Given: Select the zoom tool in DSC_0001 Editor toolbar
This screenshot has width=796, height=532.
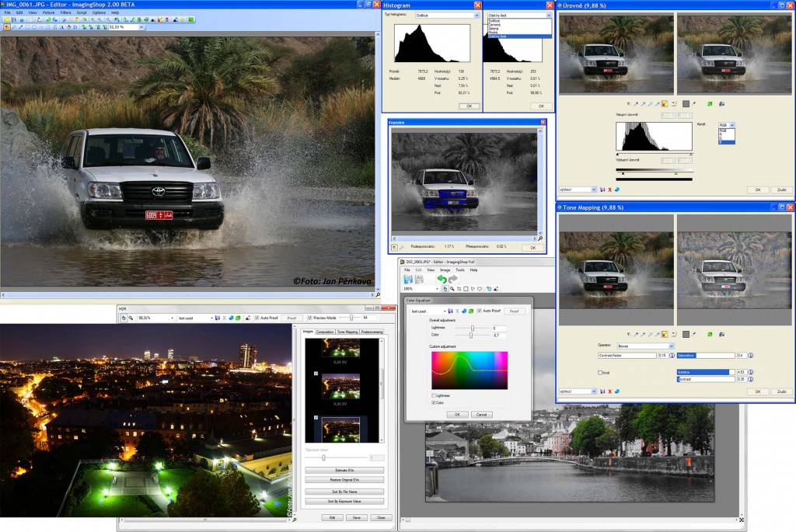Looking at the screenshot, I should [x=452, y=289].
